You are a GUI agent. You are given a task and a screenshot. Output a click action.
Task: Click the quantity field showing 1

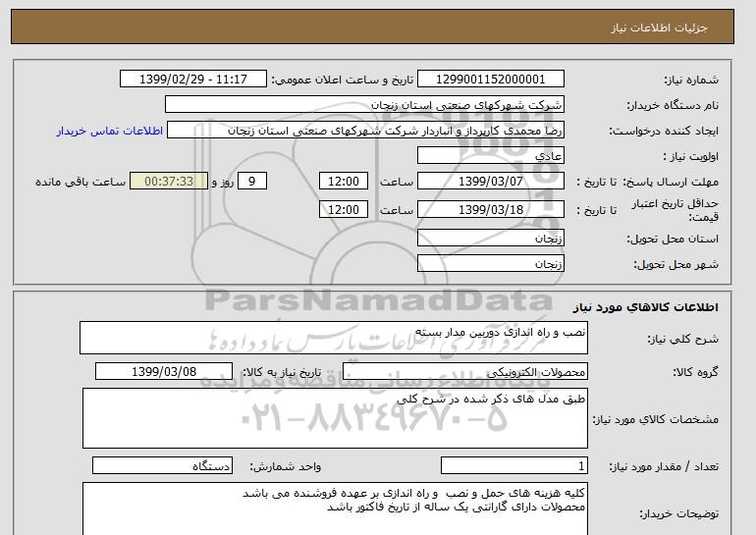513,465
